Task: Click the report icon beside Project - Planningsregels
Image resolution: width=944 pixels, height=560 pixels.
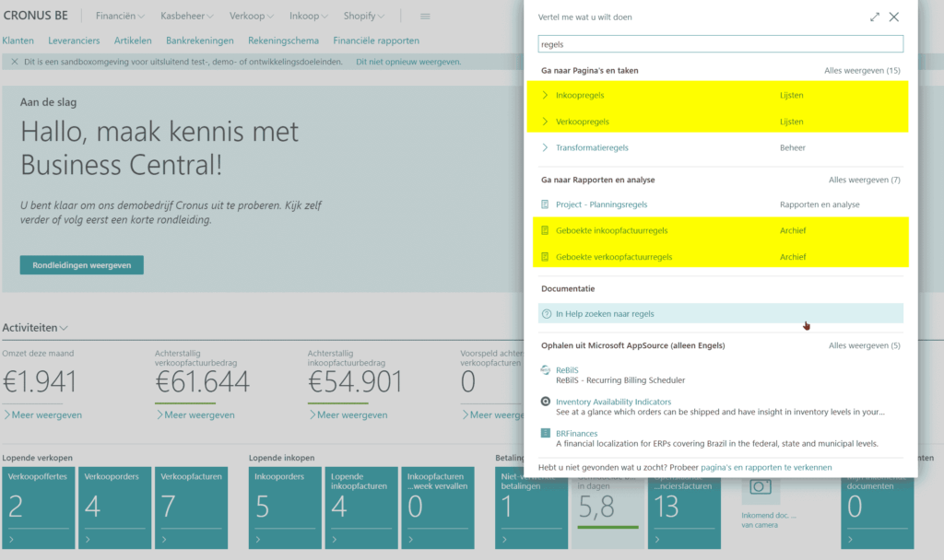Action: [545, 204]
